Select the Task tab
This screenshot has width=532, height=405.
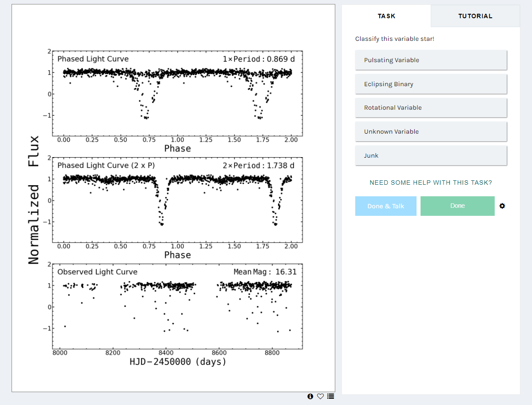(386, 16)
